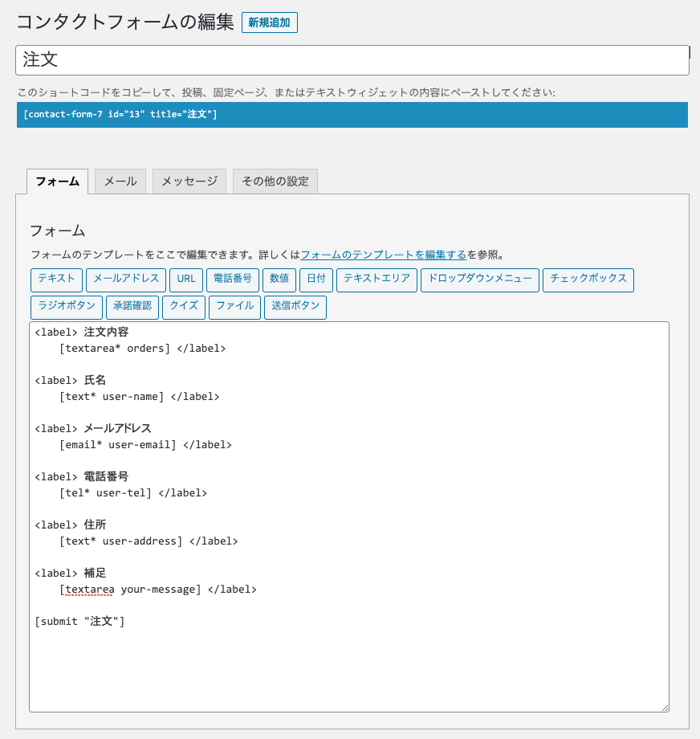Open the その他の設定 tab
This screenshot has width=700, height=739.
[x=275, y=182]
